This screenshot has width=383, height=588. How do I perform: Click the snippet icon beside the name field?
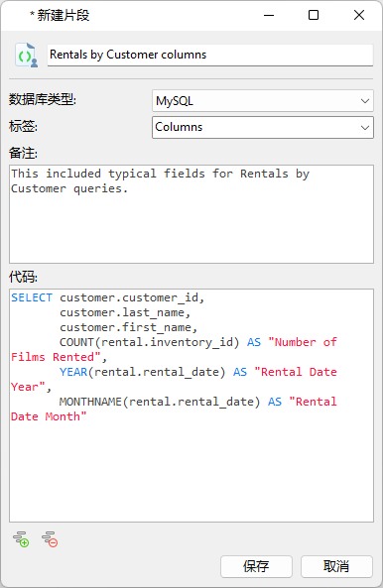(x=26, y=56)
